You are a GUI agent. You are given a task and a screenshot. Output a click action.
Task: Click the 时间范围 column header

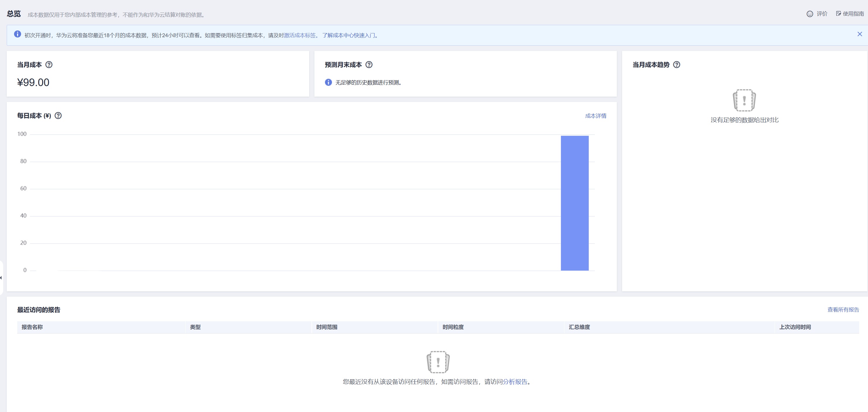pos(326,327)
